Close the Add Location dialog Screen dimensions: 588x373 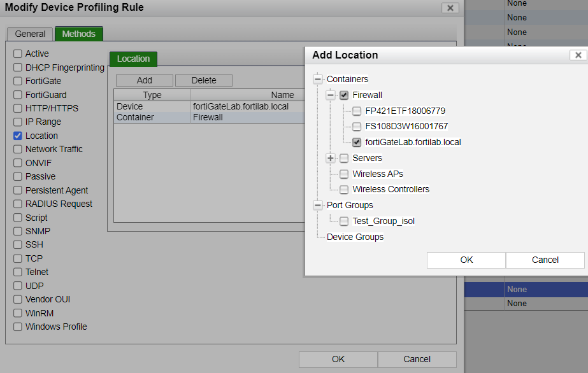tap(578, 55)
